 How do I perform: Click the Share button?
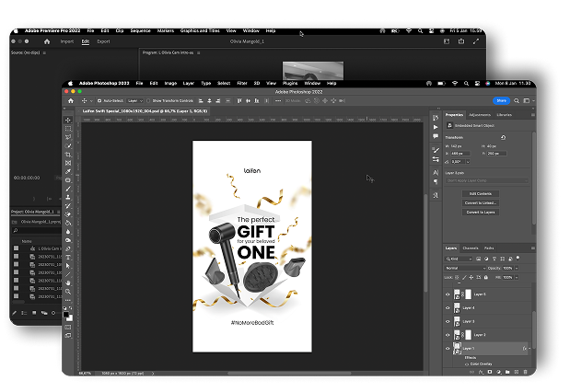tap(501, 100)
